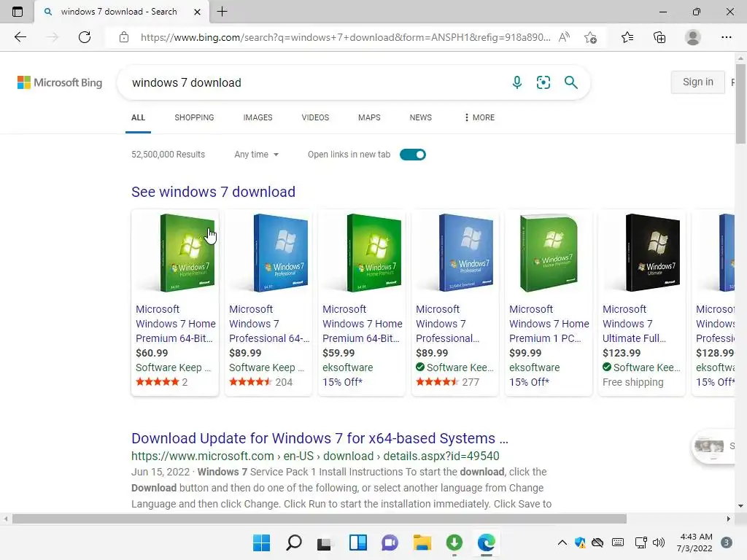Open microsoft.com details.aspx URL link
Viewport: 747px width, 560px height.
[315, 456]
